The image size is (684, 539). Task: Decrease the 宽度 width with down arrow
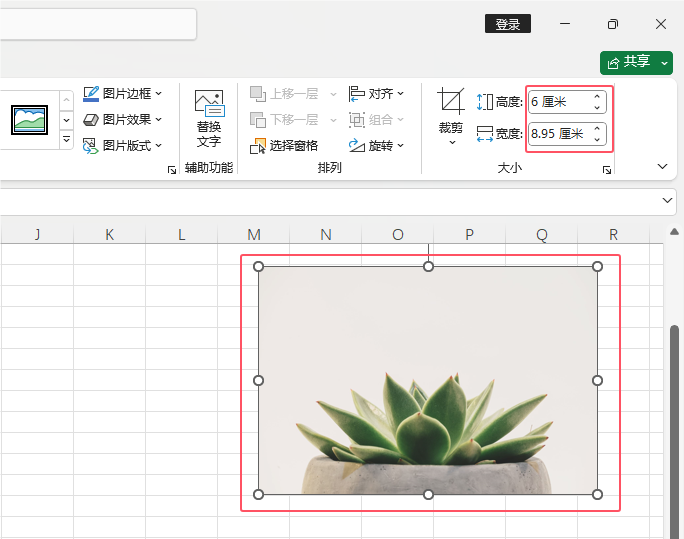click(597, 139)
